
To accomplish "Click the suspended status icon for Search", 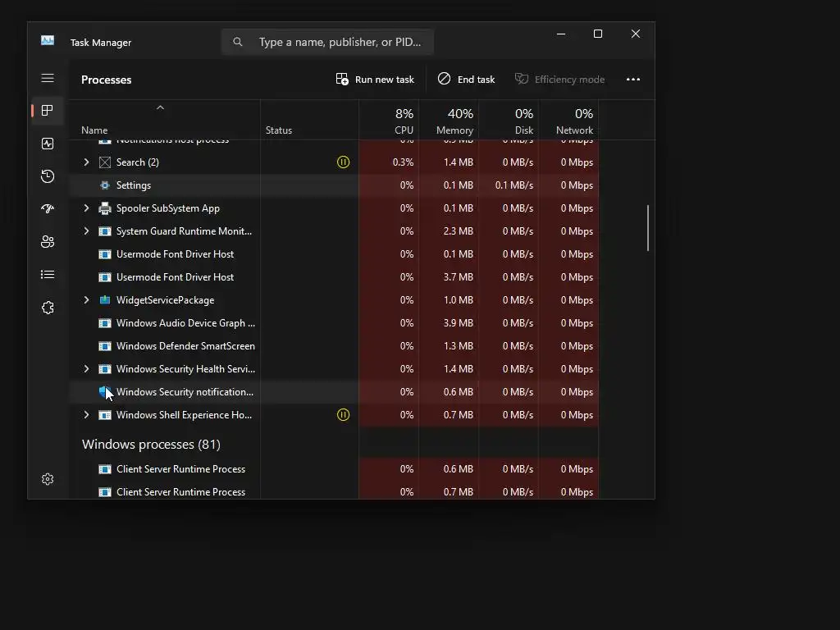I will click(344, 162).
